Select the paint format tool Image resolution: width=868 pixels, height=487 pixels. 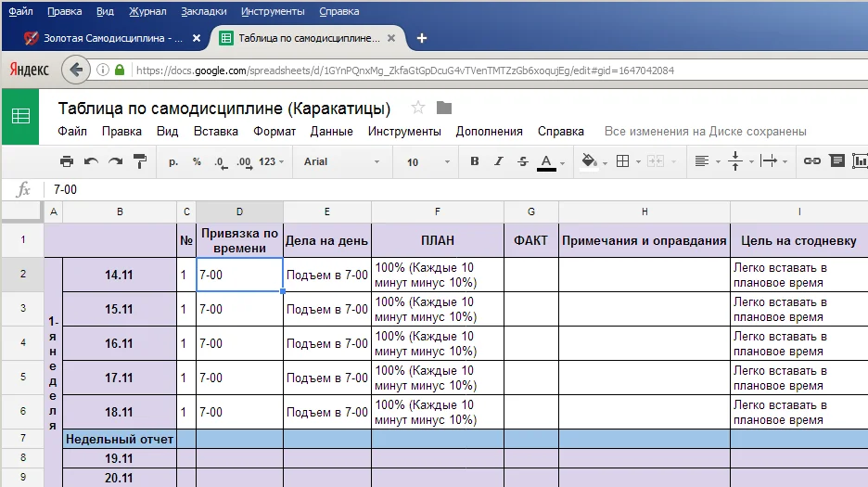tap(140, 161)
